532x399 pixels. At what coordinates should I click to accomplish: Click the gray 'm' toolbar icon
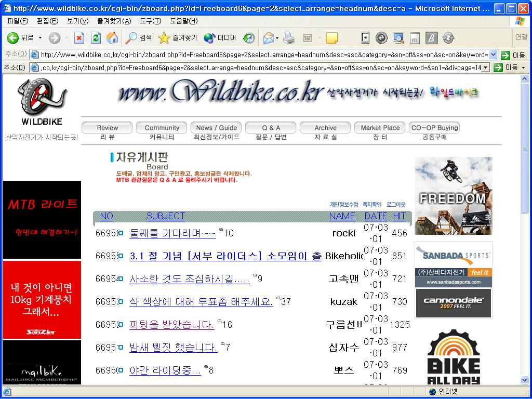coord(415,38)
